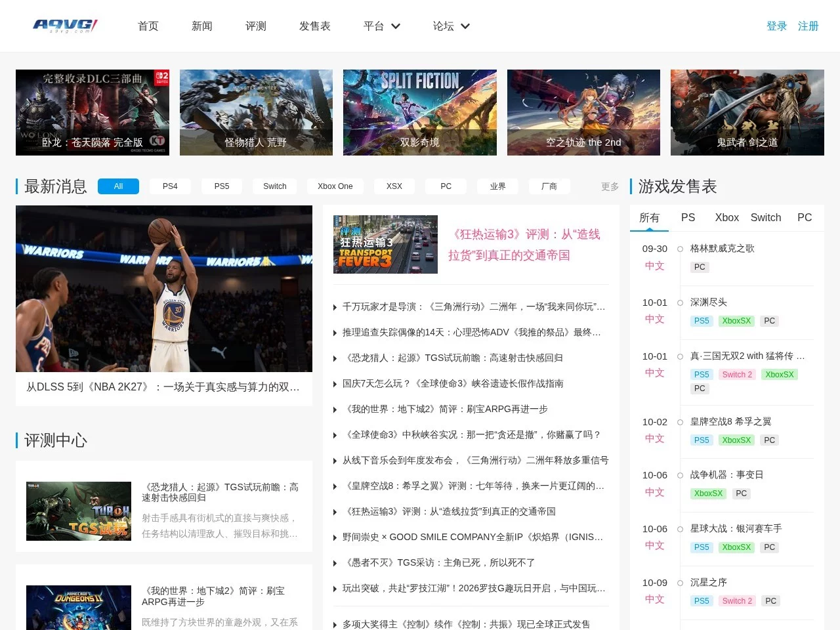Open the 卧龙：苍天陨落 完全版 banner
Screen dimensions: 840x630
coord(93,112)
